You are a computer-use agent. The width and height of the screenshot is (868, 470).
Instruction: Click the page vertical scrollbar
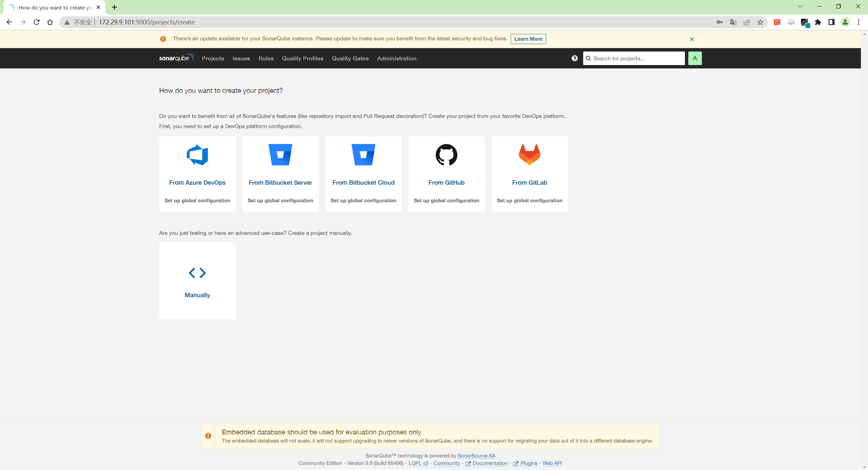click(x=865, y=250)
